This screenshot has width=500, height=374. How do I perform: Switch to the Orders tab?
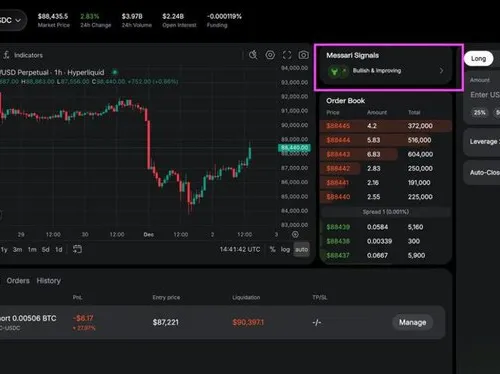click(18, 281)
